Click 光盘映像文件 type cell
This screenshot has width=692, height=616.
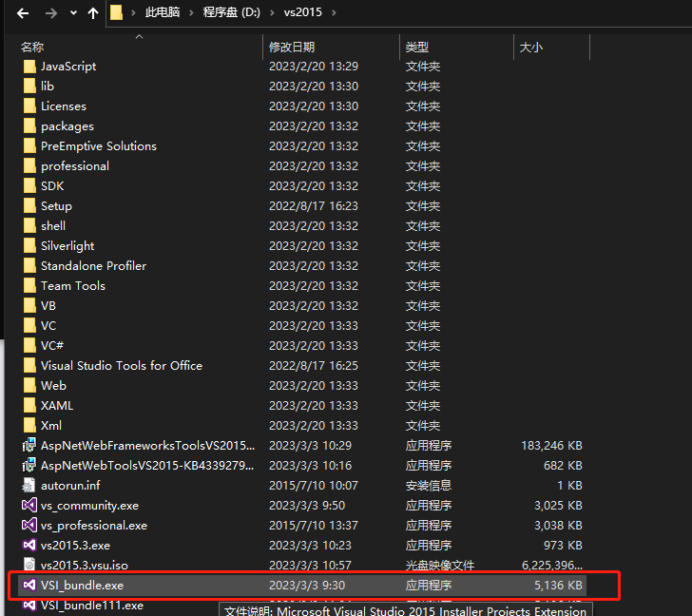click(x=440, y=566)
